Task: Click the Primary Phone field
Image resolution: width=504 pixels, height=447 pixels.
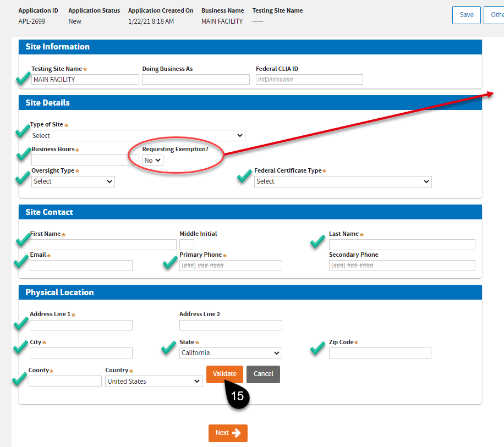Action: (x=231, y=266)
